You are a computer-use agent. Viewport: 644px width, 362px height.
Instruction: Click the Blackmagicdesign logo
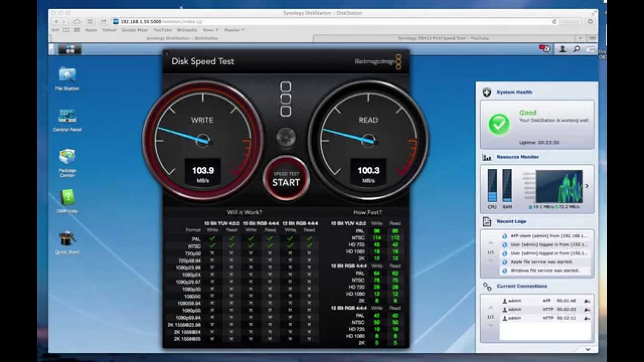click(378, 61)
